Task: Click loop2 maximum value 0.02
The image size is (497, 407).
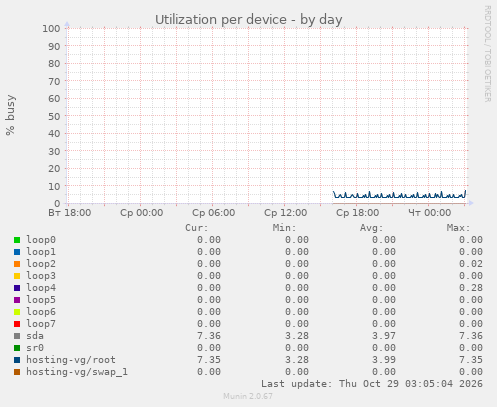Action: 471,264
